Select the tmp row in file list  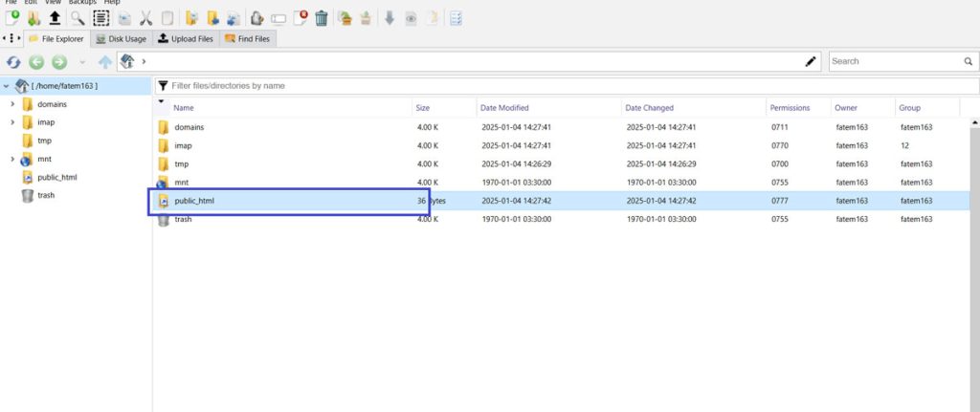pyautogui.click(x=563, y=164)
